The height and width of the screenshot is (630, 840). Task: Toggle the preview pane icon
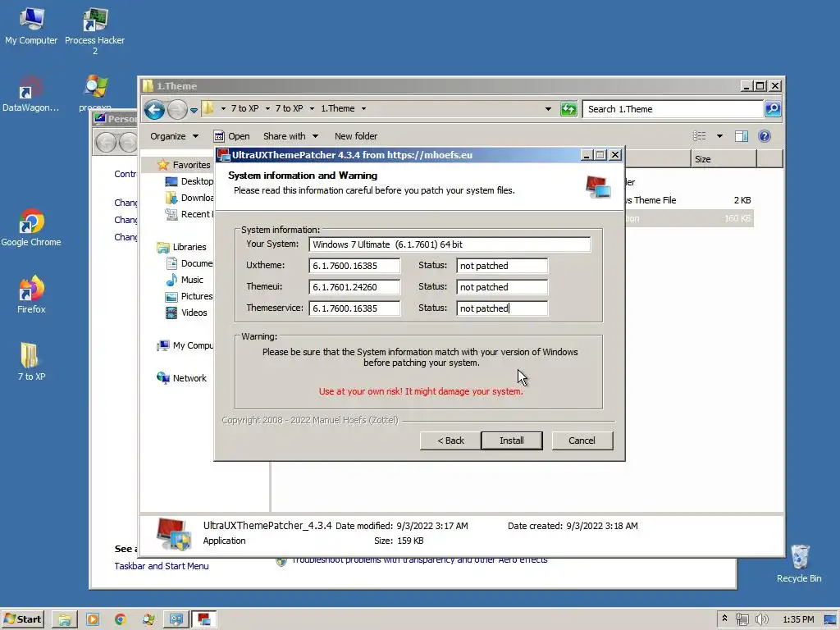742,136
